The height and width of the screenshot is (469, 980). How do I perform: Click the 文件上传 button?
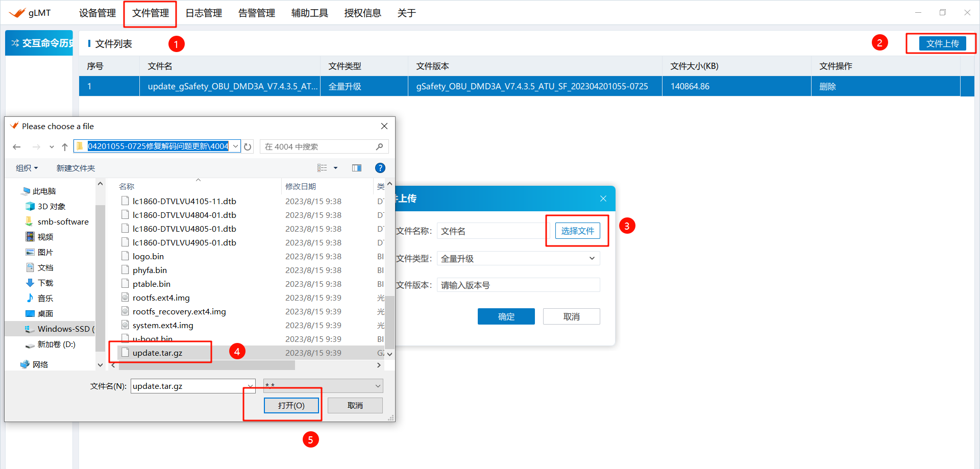click(x=942, y=44)
